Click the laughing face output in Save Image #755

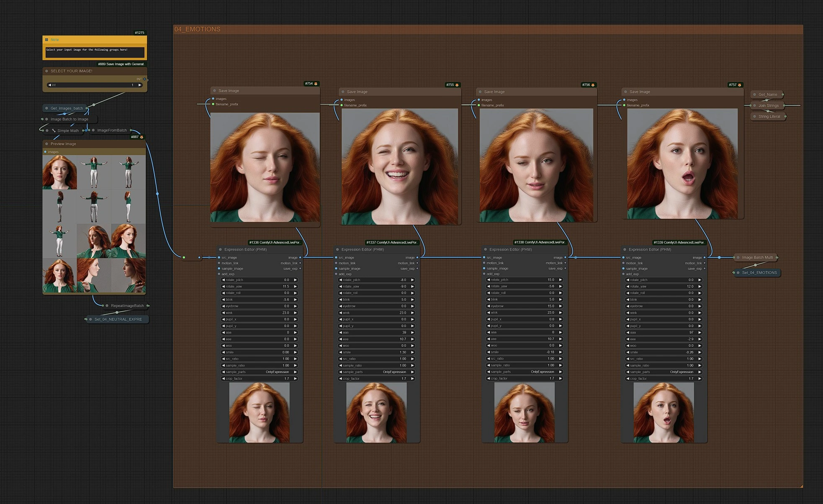tap(400, 166)
